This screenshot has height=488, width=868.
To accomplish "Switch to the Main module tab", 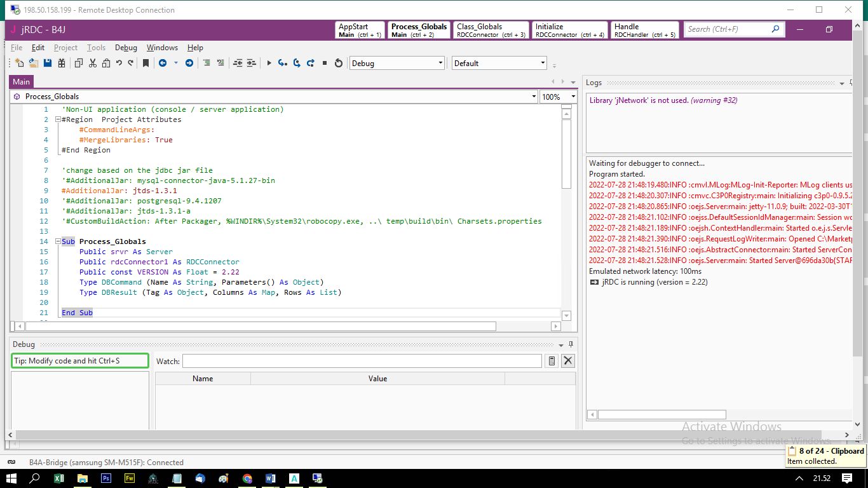I will coord(21,81).
